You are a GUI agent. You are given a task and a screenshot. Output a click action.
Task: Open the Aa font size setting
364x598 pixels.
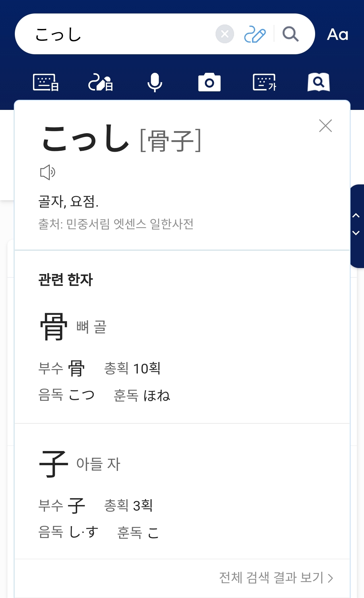337,34
